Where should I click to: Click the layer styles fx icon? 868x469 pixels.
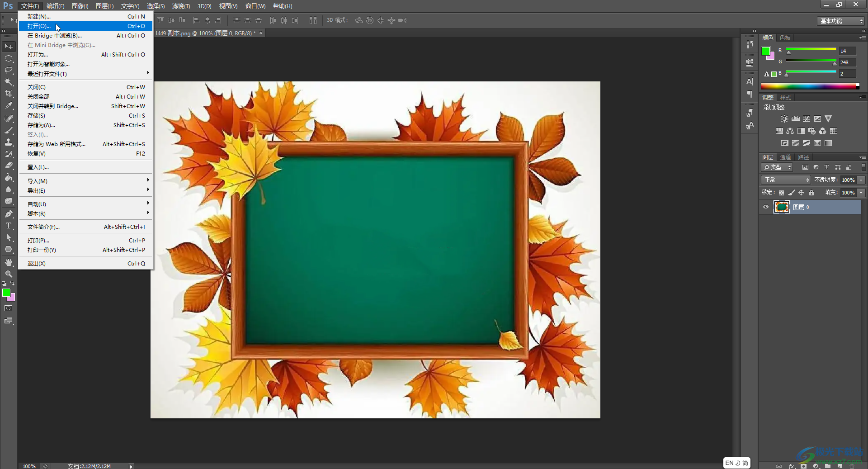click(791, 466)
